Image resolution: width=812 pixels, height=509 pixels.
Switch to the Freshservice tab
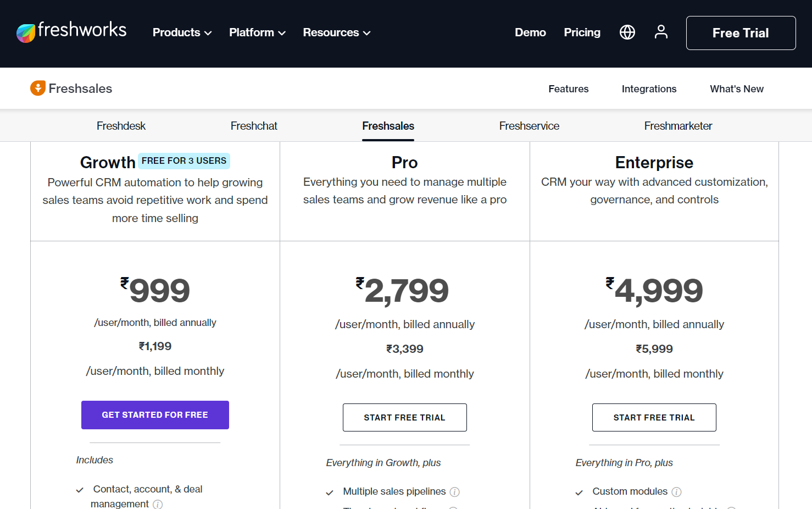click(x=529, y=126)
